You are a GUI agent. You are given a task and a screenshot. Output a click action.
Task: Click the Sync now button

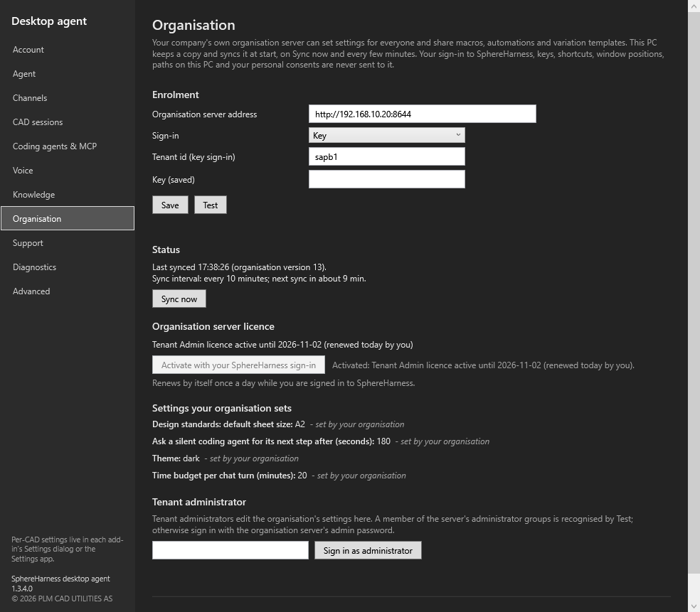click(x=179, y=299)
